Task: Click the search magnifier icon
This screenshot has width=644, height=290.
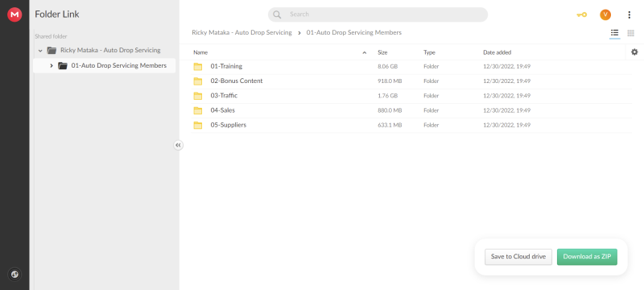Action: tap(277, 14)
